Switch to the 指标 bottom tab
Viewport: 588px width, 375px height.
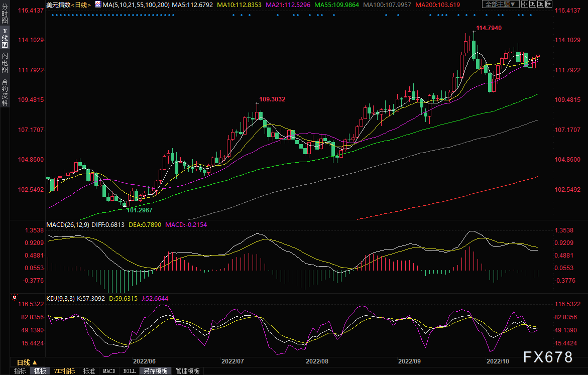point(20,371)
